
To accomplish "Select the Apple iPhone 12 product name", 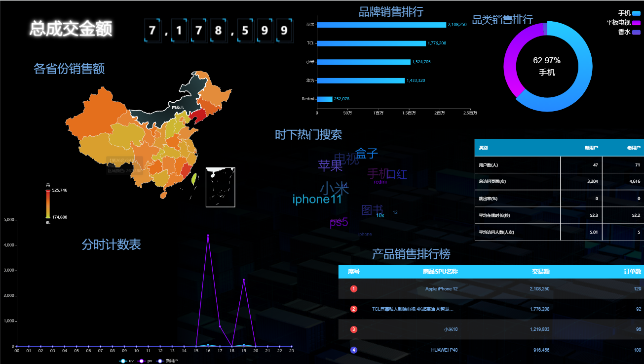I will (x=442, y=289).
